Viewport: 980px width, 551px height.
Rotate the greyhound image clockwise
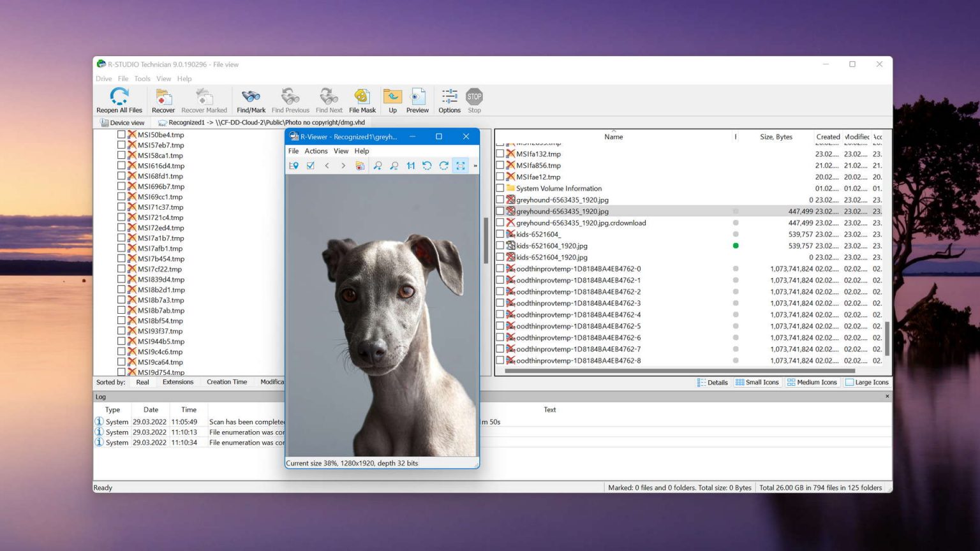pyautogui.click(x=443, y=166)
